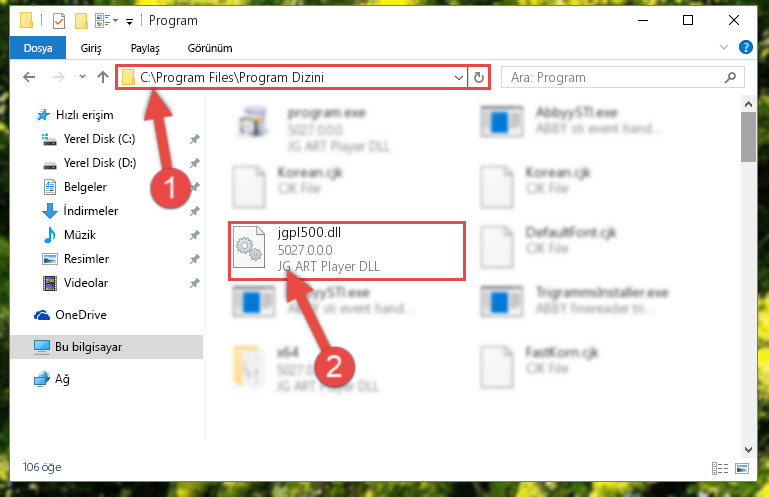Toggle the pin next to İndirmeler

(x=195, y=211)
